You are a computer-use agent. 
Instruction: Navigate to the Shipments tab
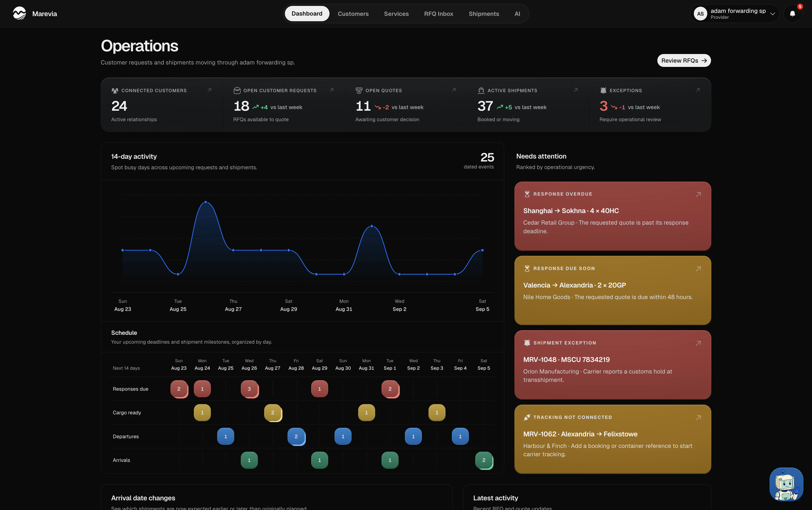[x=484, y=13]
